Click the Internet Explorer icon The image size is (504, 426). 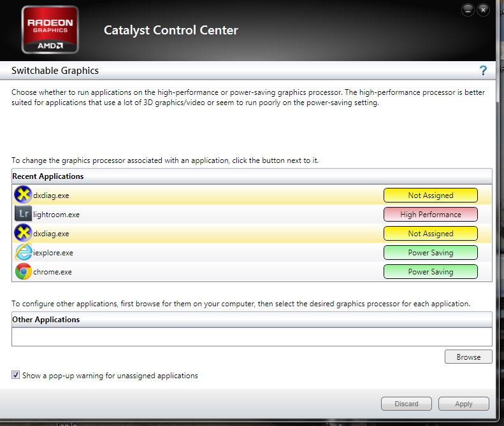coord(24,252)
